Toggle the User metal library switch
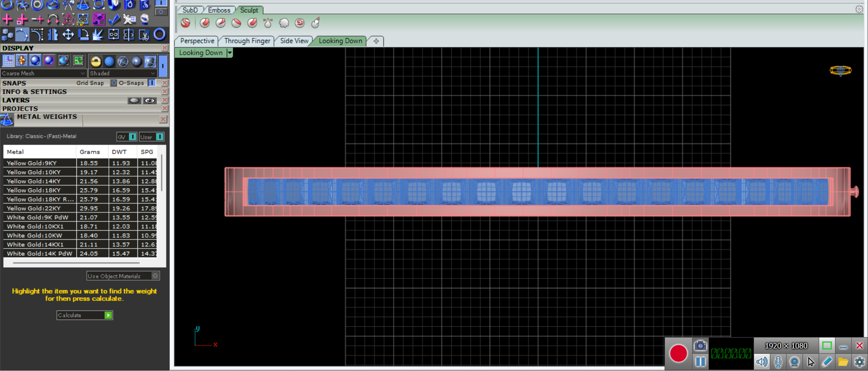Screen dimensions: 868x371 coord(160,137)
